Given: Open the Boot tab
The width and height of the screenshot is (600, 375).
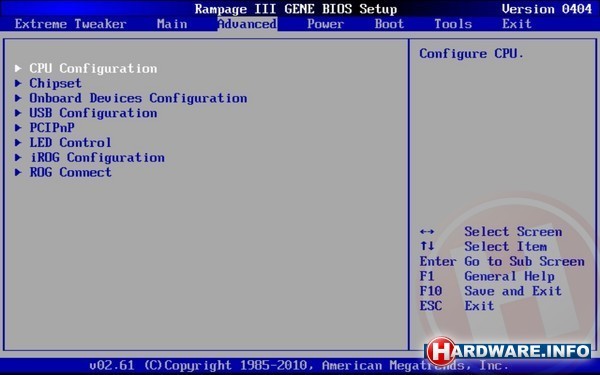Looking at the screenshot, I should [389, 24].
